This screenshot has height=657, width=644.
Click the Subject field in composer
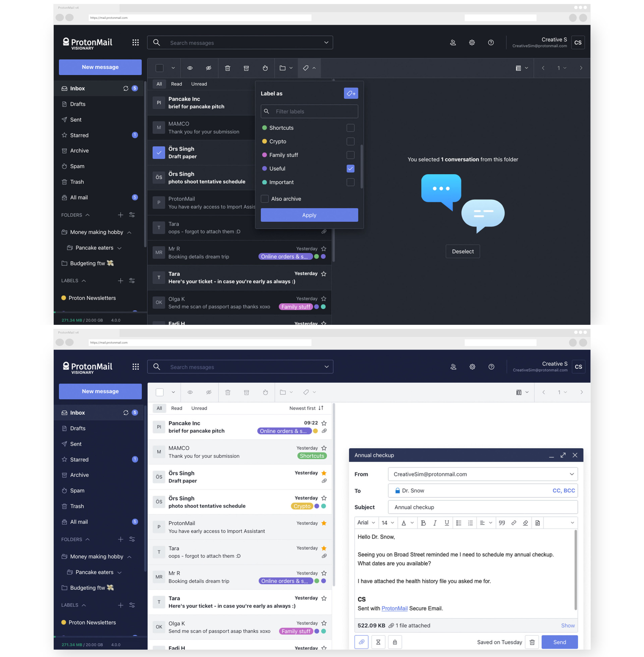[483, 507]
